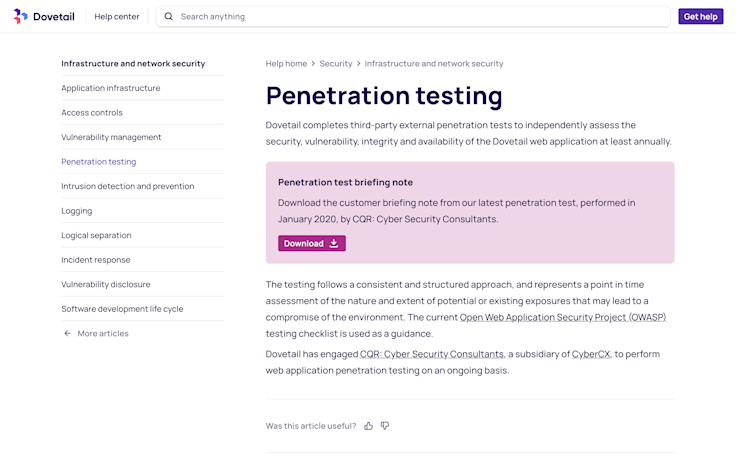Open the OWASP link in article
Viewport: 736px width, 460px height.
[562, 317]
